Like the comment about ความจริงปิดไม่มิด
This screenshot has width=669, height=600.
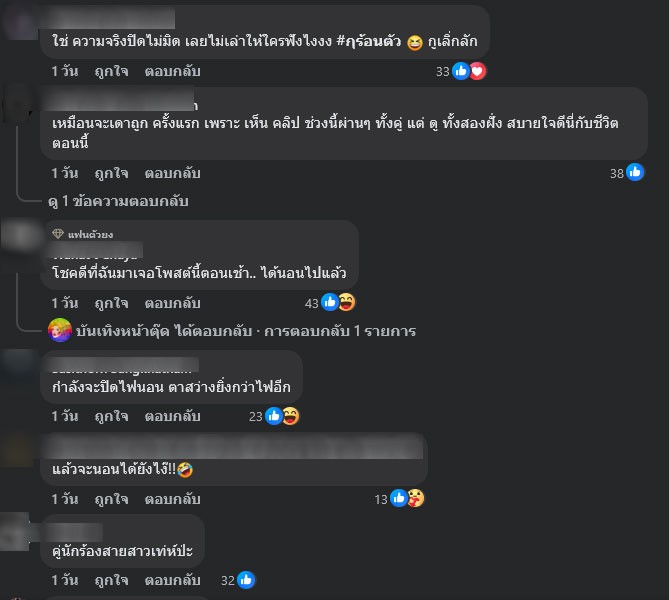(111, 71)
